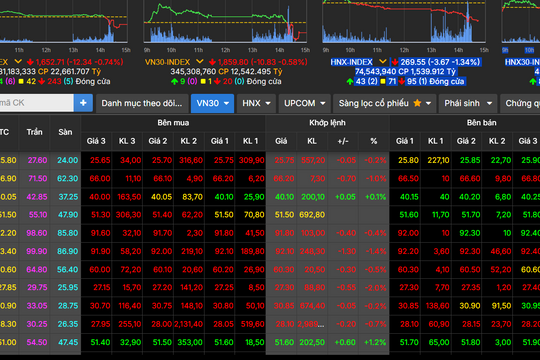
Task: Click the +1.2% percent value
Action: click(375, 342)
